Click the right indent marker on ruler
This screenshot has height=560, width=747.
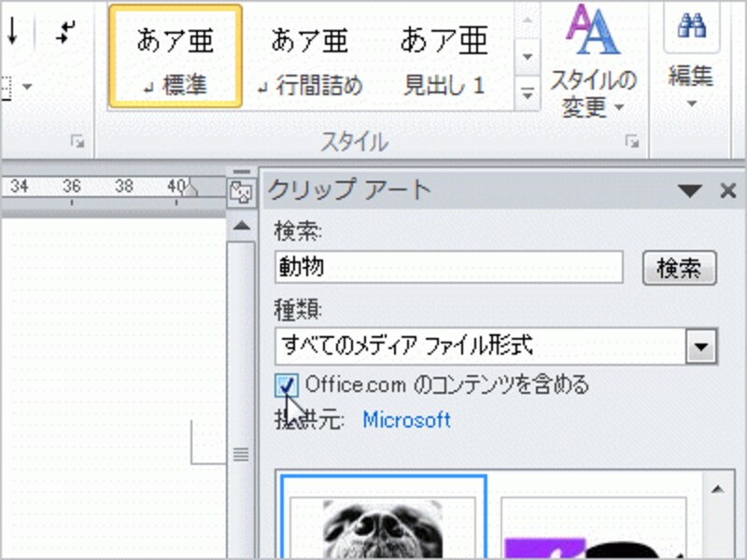click(x=190, y=189)
